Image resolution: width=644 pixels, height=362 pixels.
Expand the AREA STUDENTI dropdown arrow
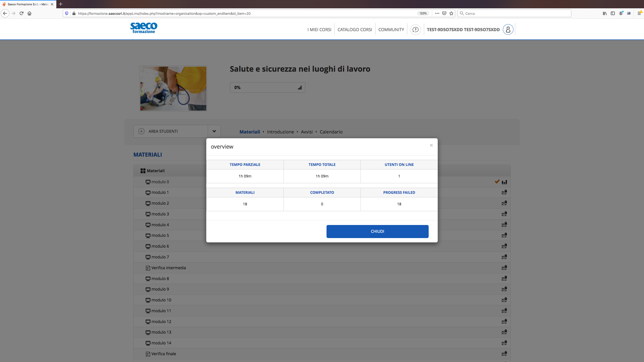click(214, 131)
